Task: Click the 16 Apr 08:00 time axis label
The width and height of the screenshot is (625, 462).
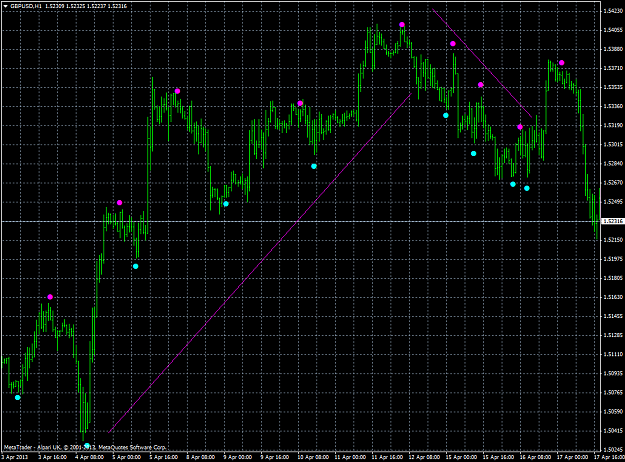Action: click(535, 457)
